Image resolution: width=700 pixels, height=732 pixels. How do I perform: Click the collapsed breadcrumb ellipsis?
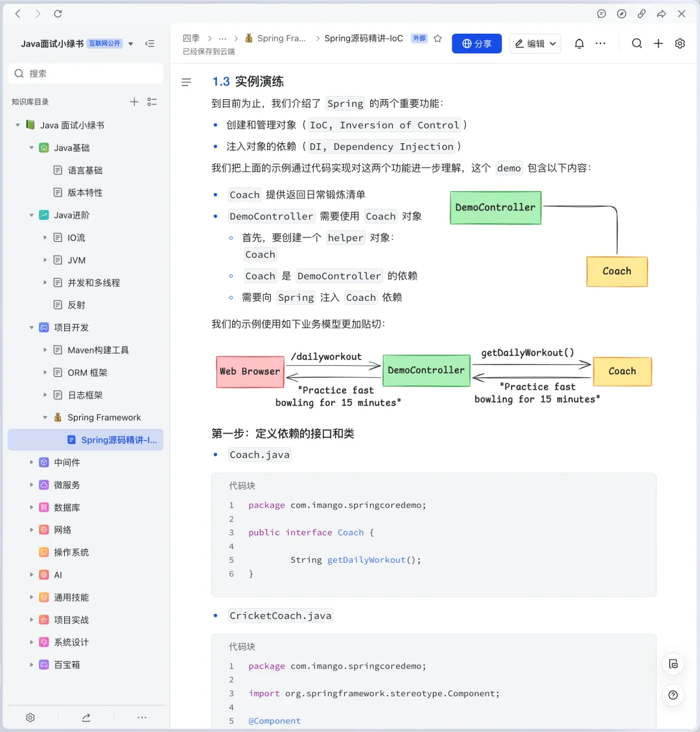click(222, 38)
